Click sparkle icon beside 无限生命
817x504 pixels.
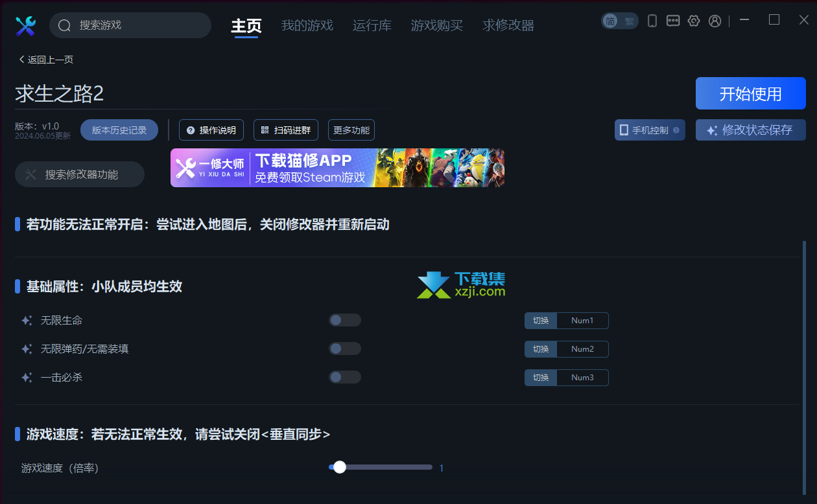(x=27, y=320)
